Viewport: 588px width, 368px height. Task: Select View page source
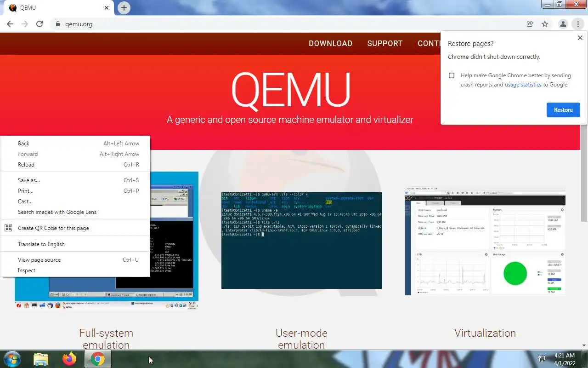[75, 260]
